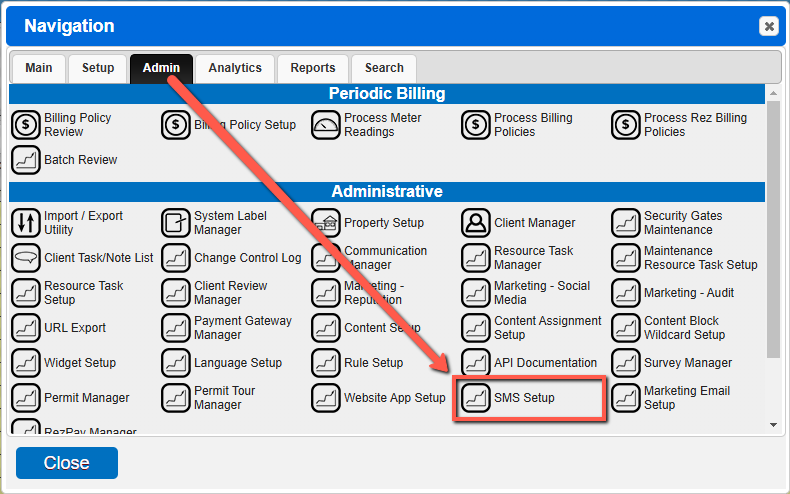Screen dimensions: 790x494
Task: Open Process Meter Readings gauge icon
Action: [x=326, y=125]
